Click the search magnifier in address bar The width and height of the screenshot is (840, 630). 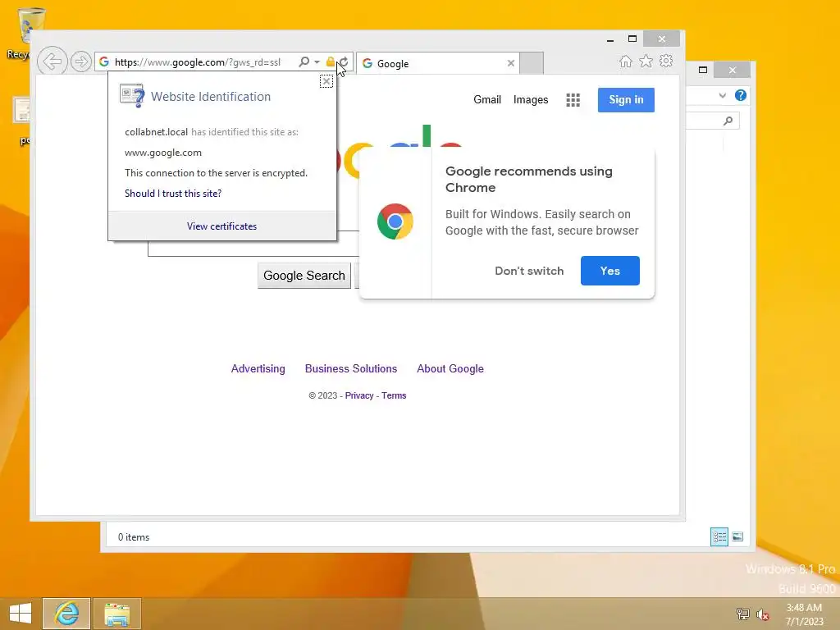(304, 62)
